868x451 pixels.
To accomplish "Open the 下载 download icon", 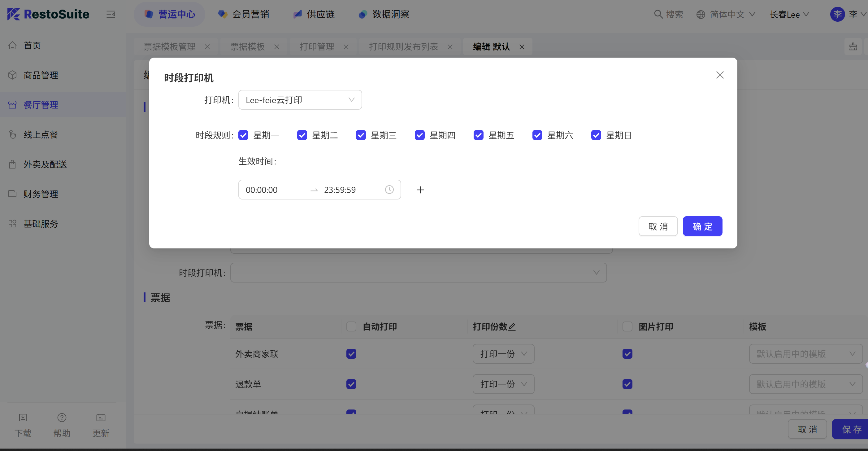I will click(x=23, y=418).
